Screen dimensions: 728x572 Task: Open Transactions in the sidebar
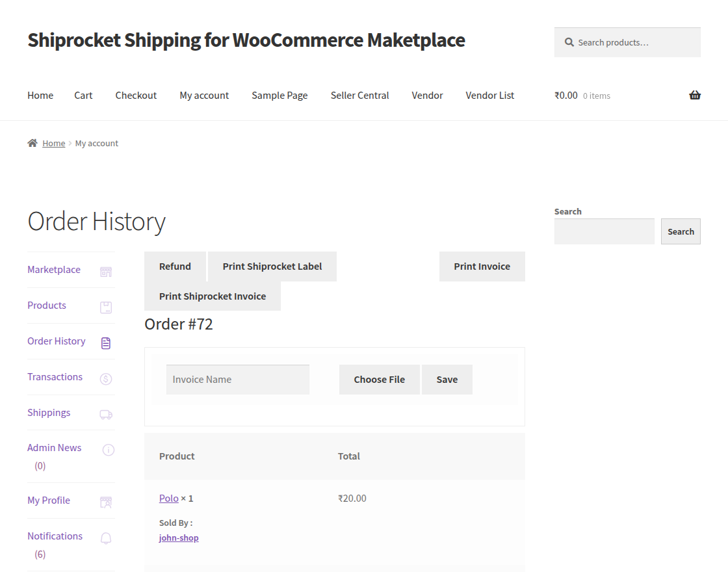click(x=55, y=377)
